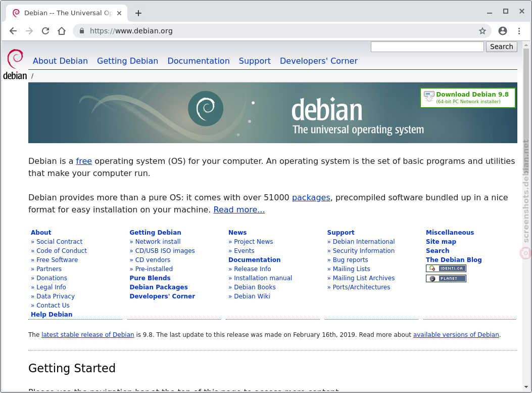Open the Code of Conduct link
Viewport: 532px width, 393px height.
click(62, 251)
